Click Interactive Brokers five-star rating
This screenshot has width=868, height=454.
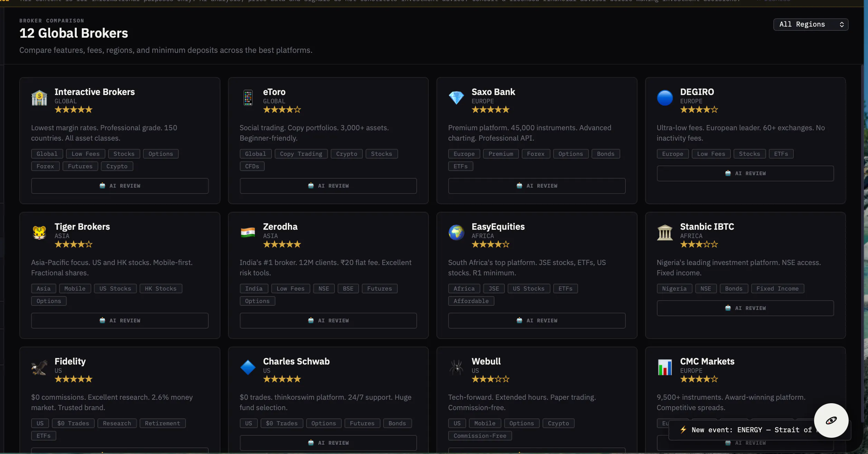74,110
